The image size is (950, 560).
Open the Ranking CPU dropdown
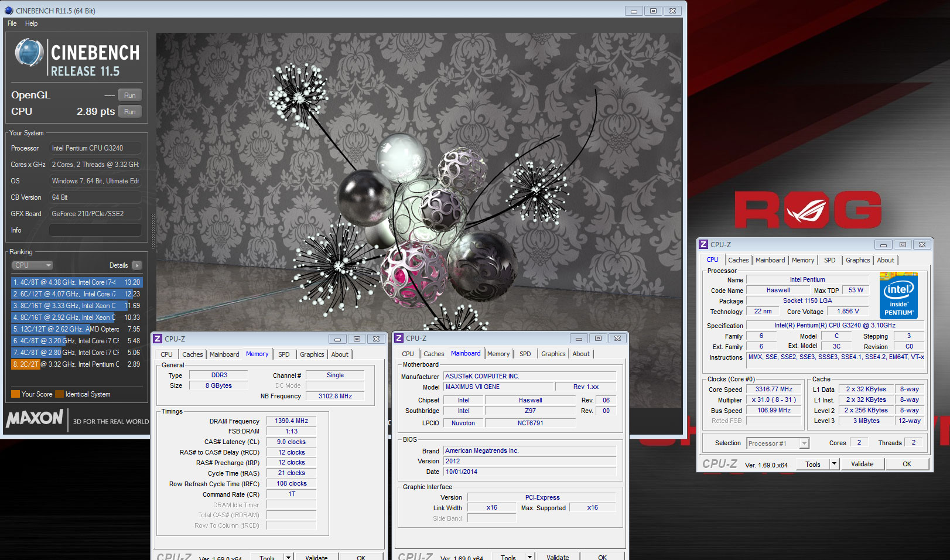click(x=33, y=265)
